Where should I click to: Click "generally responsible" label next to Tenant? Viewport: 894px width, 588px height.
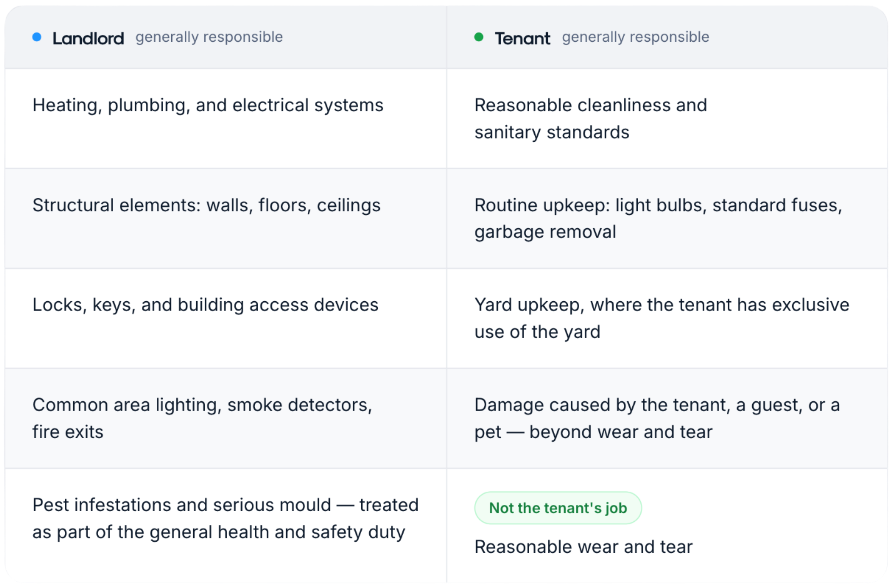pos(635,37)
